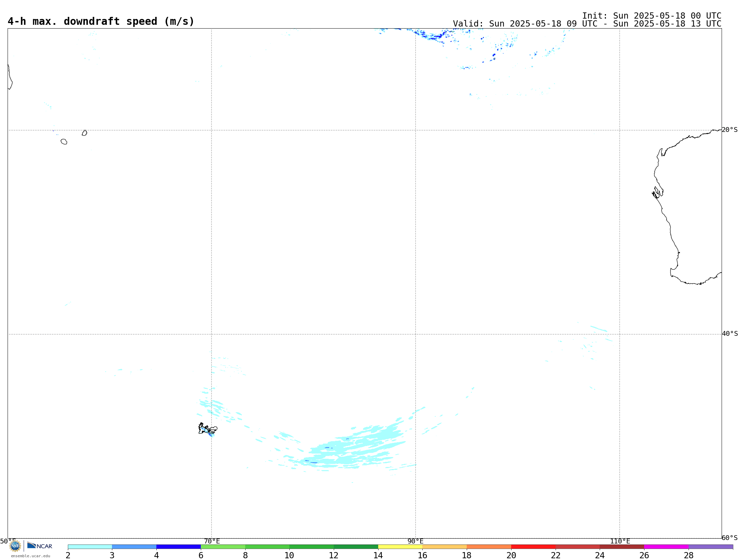Open the ensemble.ucar.edu link text

click(x=31, y=556)
